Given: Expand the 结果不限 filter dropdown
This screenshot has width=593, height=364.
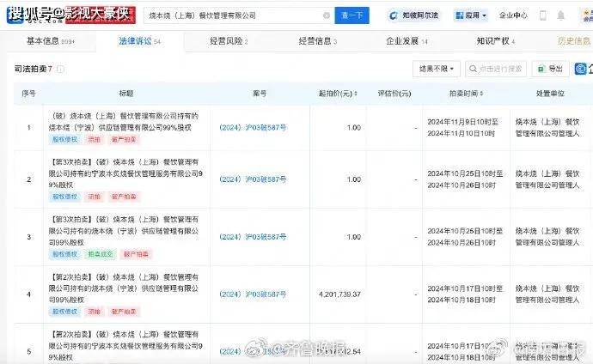Looking at the screenshot, I should tap(437, 69).
